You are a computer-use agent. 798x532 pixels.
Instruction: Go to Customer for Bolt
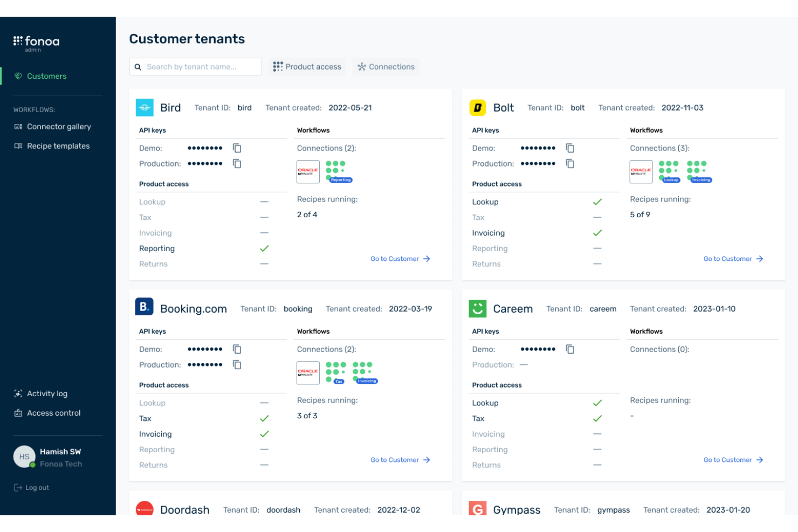(x=734, y=259)
